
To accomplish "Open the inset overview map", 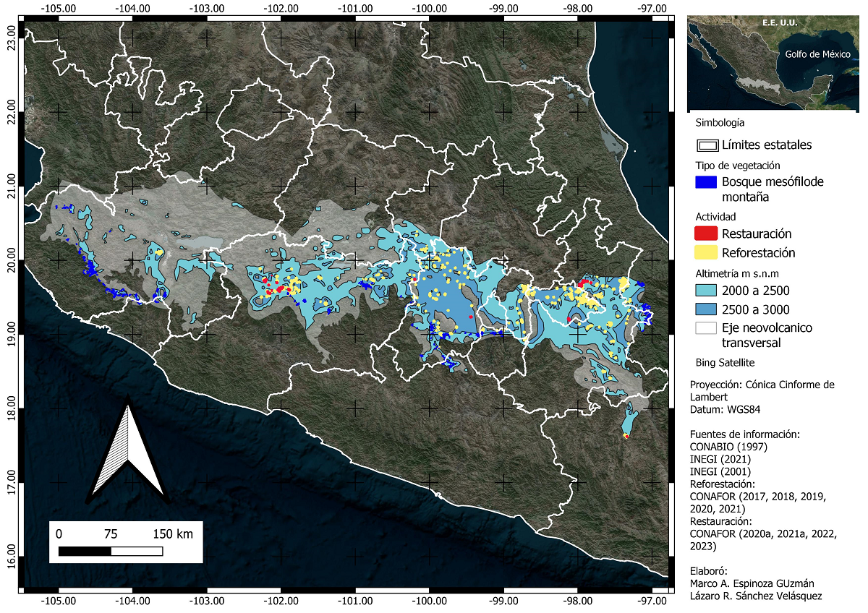I will pos(773,63).
